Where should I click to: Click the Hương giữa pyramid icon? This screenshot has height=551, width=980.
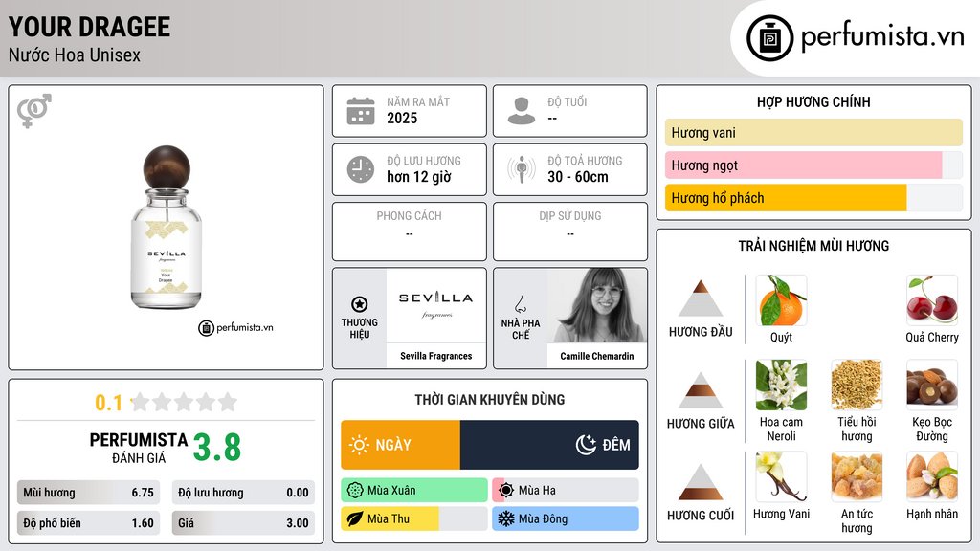click(x=701, y=390)
